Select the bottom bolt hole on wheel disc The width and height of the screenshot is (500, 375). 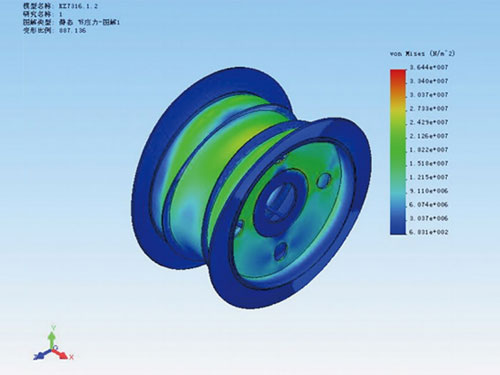pyautogui.click(x=281, y=251)
